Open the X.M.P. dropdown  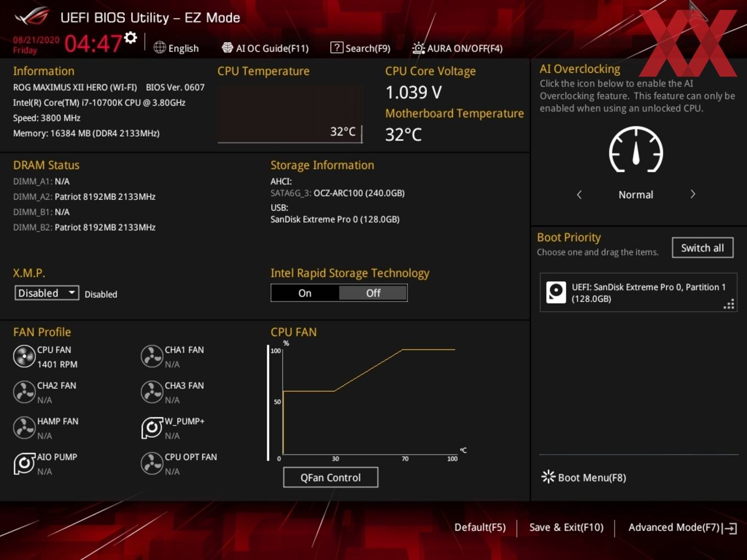[x=47, y=293]
